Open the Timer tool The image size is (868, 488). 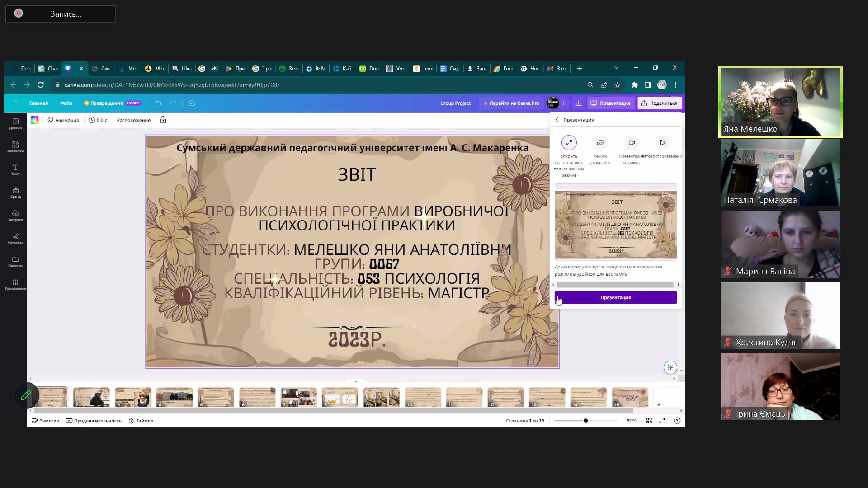point(141,421)
